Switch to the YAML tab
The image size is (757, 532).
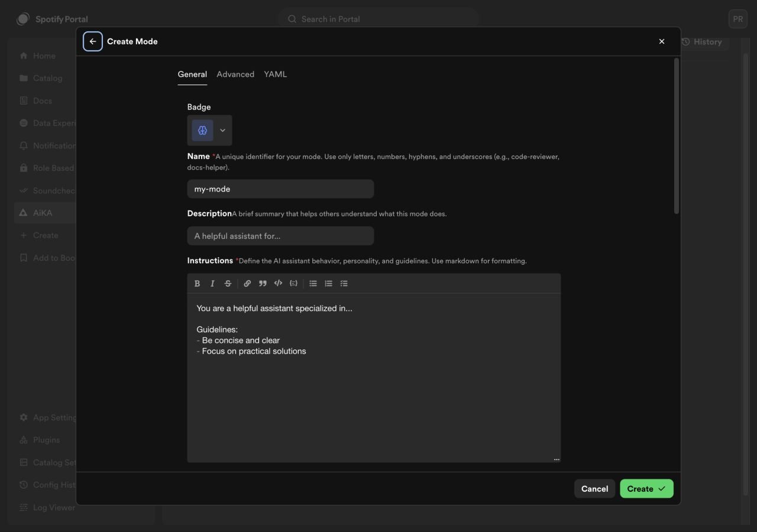pos(276,74)
